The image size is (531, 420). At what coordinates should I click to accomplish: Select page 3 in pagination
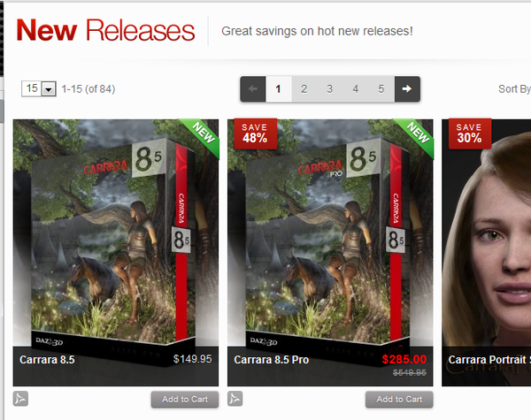pyautogui.click(x=330, y=89)
